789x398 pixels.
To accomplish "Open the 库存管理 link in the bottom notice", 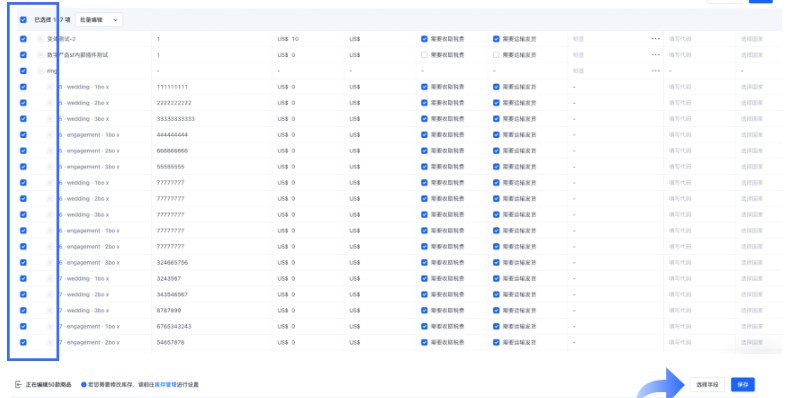I will [x=165, y=384].
